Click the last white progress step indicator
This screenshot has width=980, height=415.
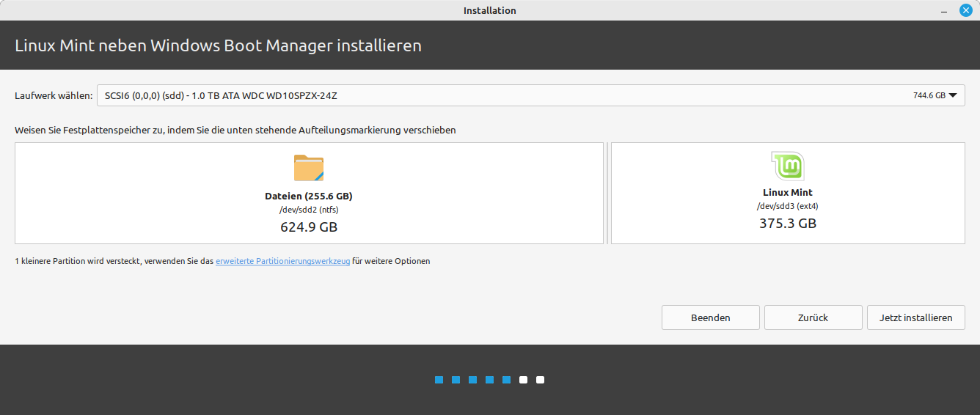tap(540, 380)
